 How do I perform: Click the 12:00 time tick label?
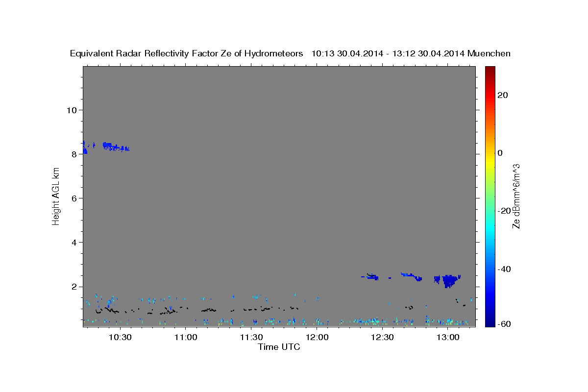click(x=317, y=337)
